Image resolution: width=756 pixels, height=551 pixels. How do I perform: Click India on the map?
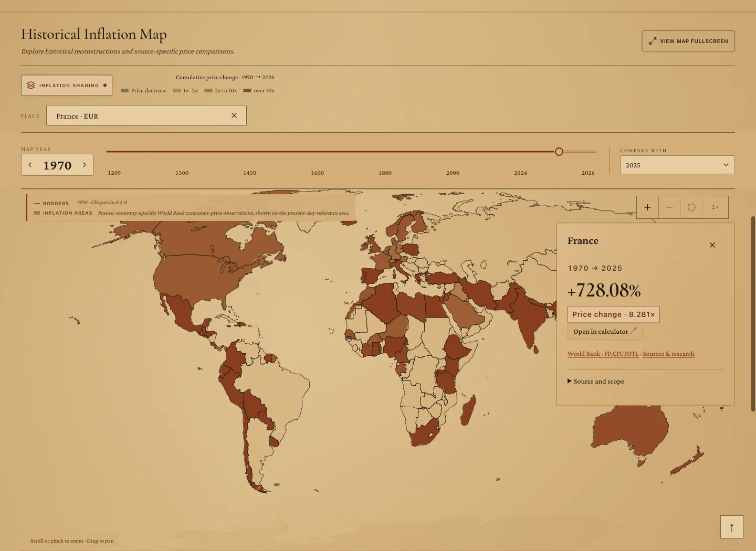pyautogui.click(x=530, y=317)
